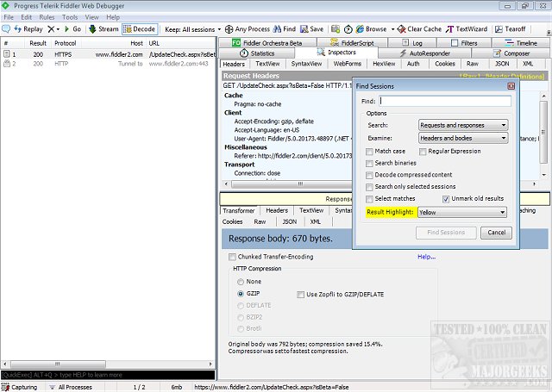Open the Rules menu
Viewport: 552px width, 392px height.
(47, 17)
